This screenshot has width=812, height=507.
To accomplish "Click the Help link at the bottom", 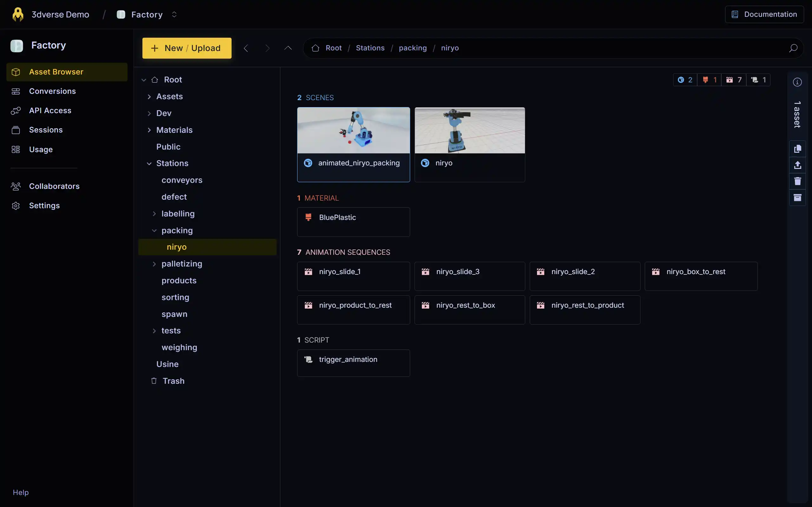I will point(21,492).
